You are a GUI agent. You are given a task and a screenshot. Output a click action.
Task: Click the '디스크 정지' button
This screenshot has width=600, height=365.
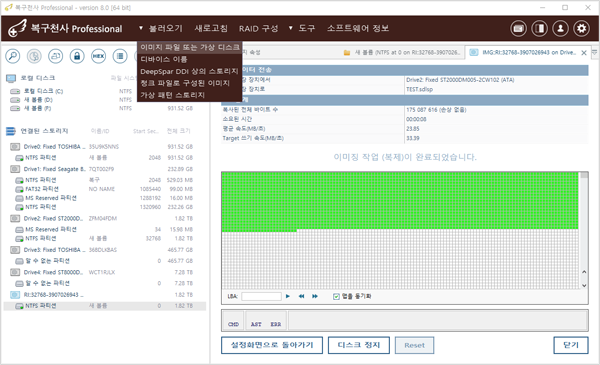point(359,345)
